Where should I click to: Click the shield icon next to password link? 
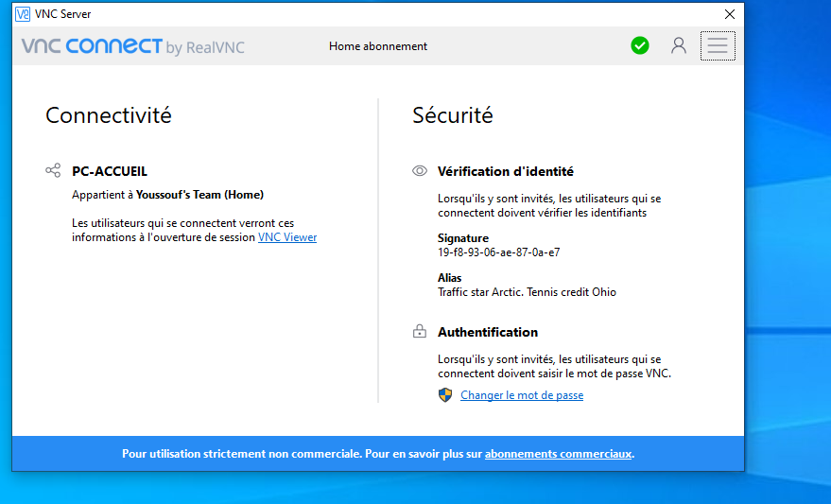[x=445, y=395]
